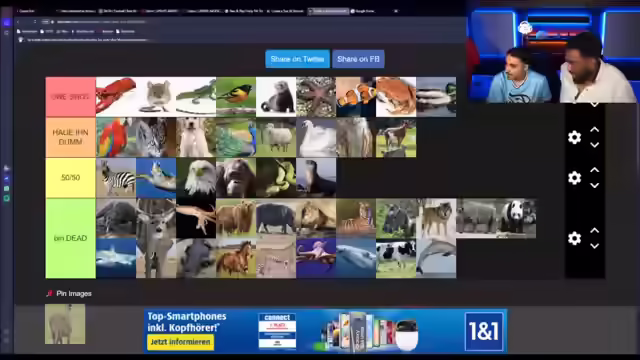Click the browser back arrow
Screen dimensions: 640x360
18,22
